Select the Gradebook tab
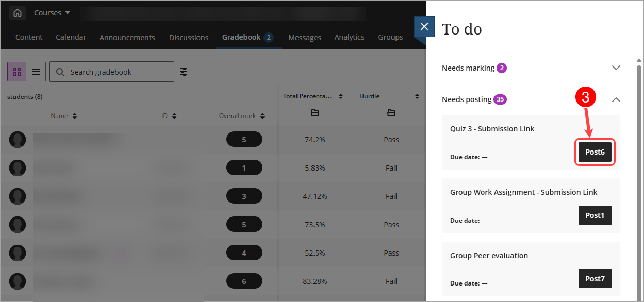Image resolution: width=644 pixels, height=302 pixels. (247, 37)
